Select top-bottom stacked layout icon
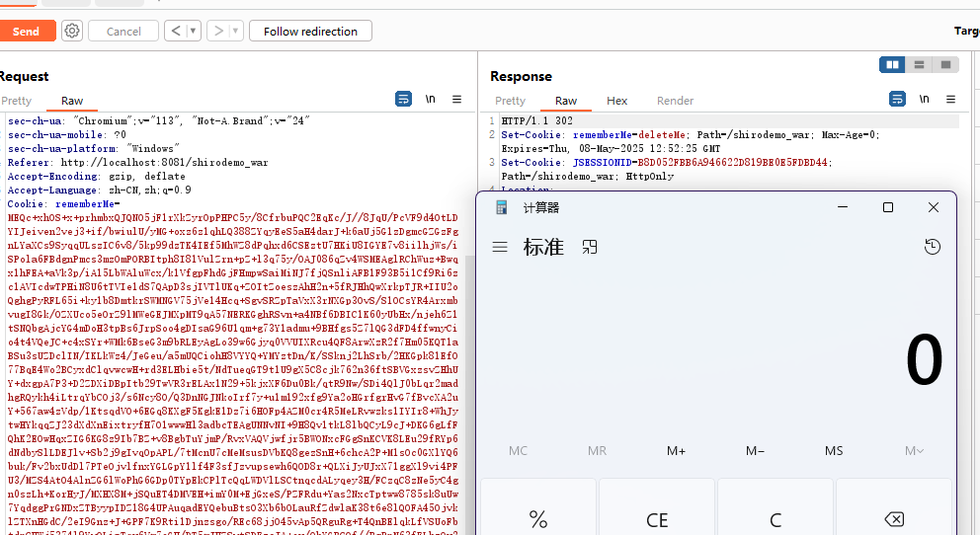 919,64
